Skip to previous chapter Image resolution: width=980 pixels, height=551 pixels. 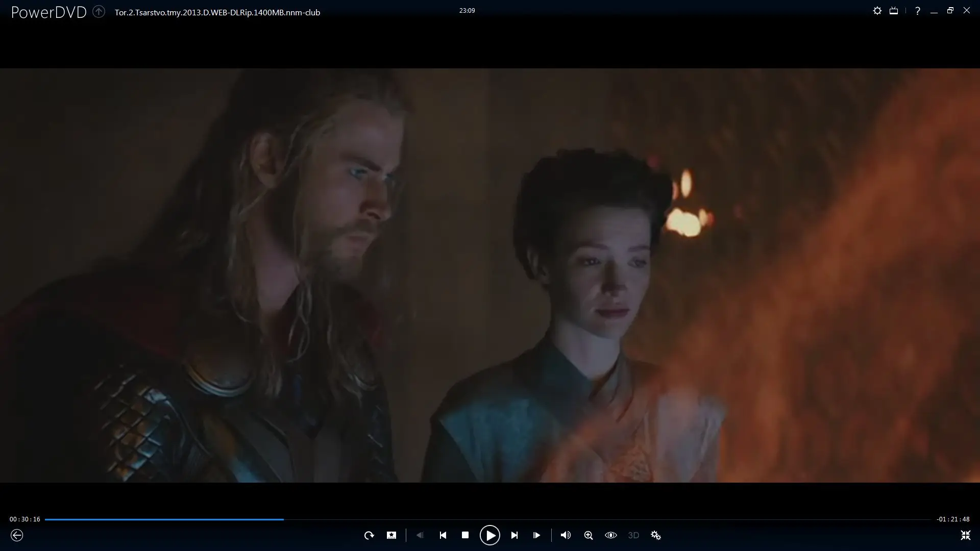(x=443, y=535)
